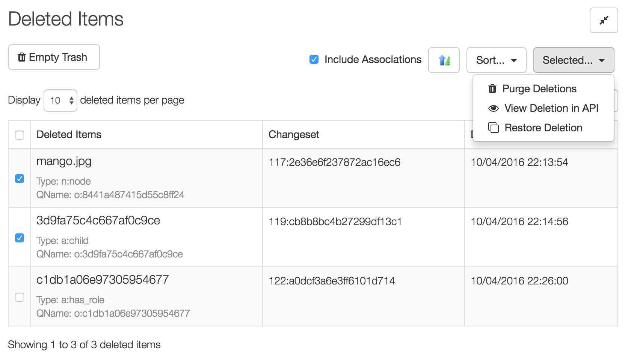Uncheck the mango.jpg row checkbox
The image size is (625, 364).
(20, 179)
